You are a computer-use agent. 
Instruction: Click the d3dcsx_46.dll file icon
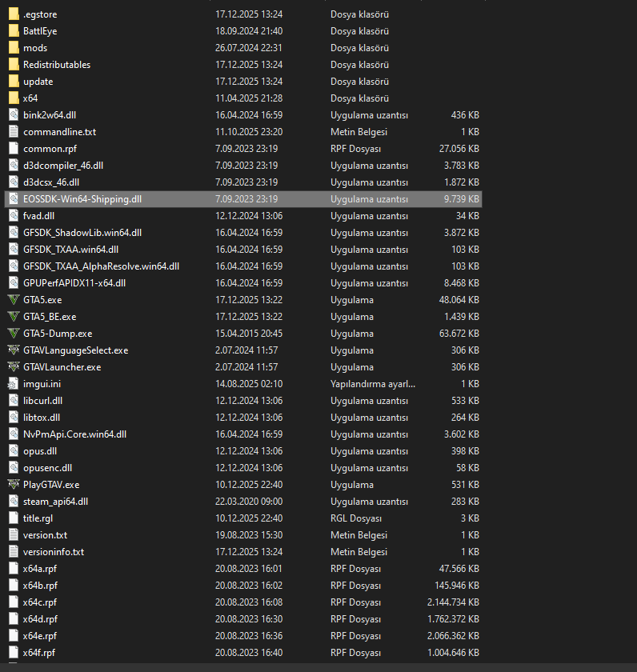coord(14,182)
